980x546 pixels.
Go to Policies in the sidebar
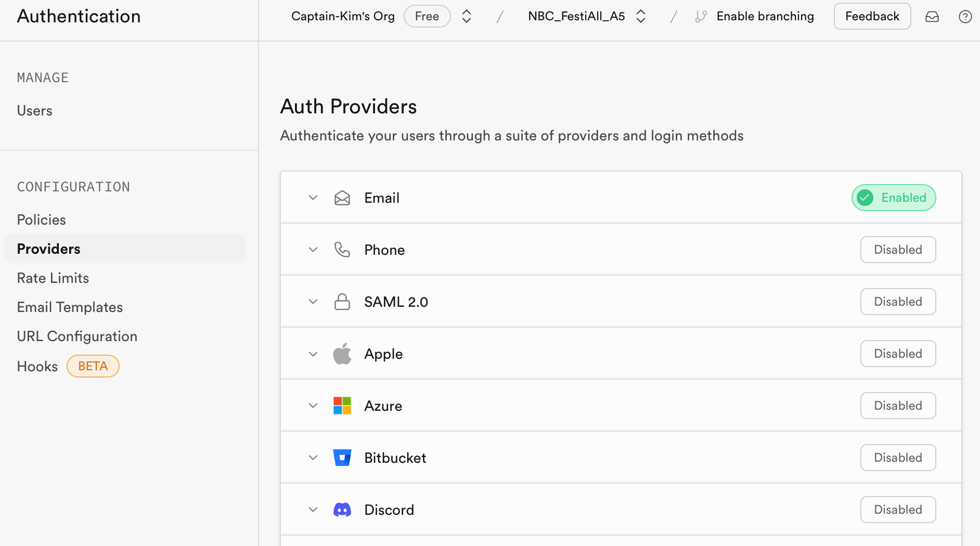point(42,220)
